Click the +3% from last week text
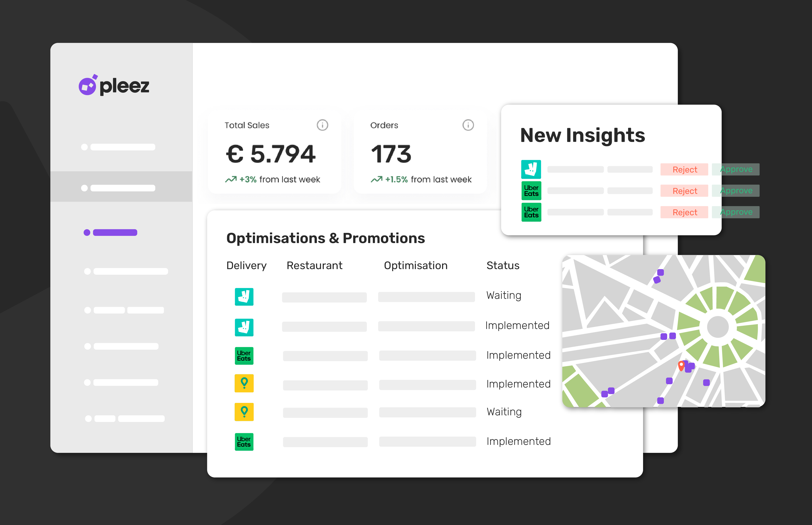This screenshot has height=525, width=812. (x=279, y=179)
